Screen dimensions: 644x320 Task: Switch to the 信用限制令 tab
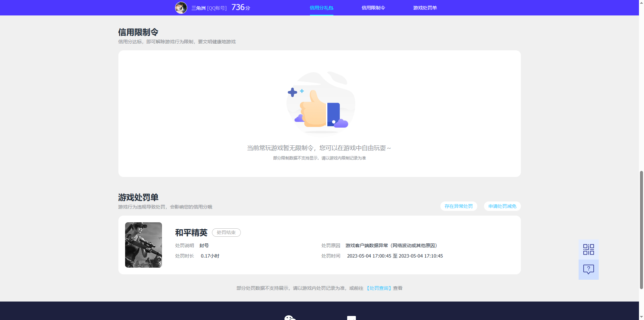[373, 8]
